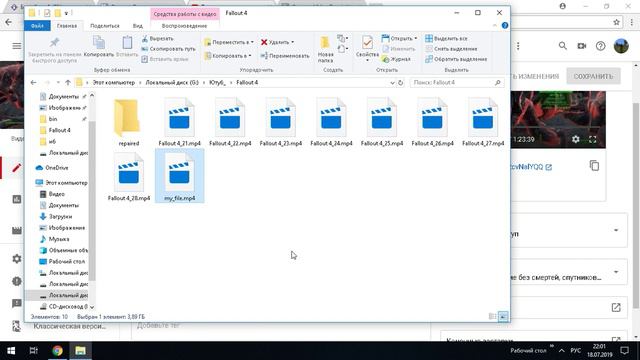Screen dimensions: 640x360
Task: Open Windows Start menu
Action: [11, 351]
